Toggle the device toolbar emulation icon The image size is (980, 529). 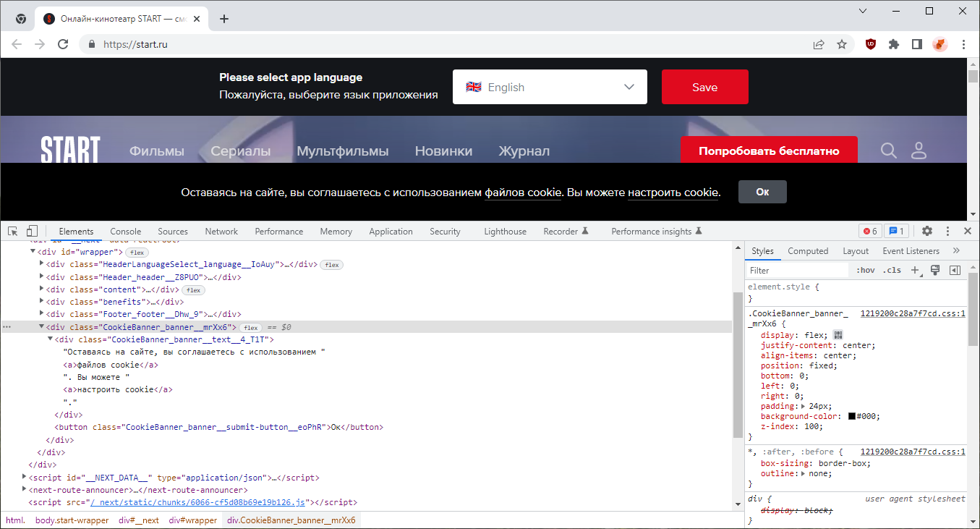pyautogui.click(x=32, y=230)
